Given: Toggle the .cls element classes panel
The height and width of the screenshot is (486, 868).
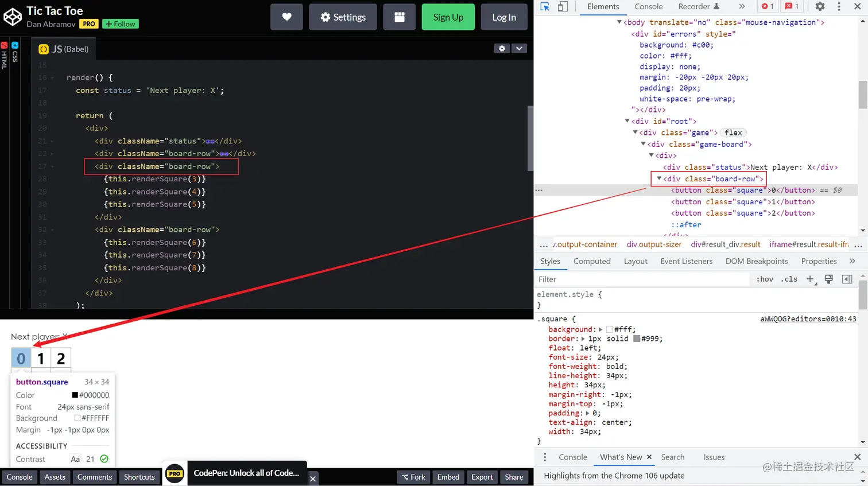Looking at the screenshot, I should (x=789, y=279).
